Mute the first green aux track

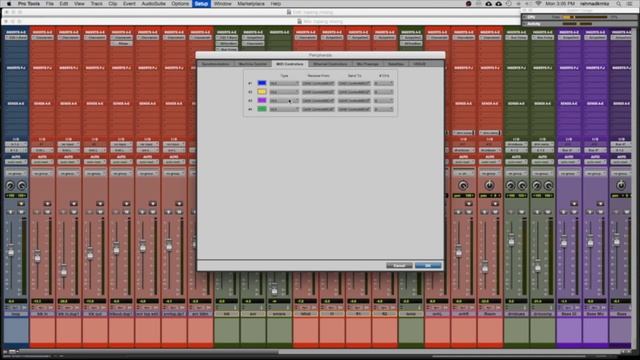coord(521,212)
